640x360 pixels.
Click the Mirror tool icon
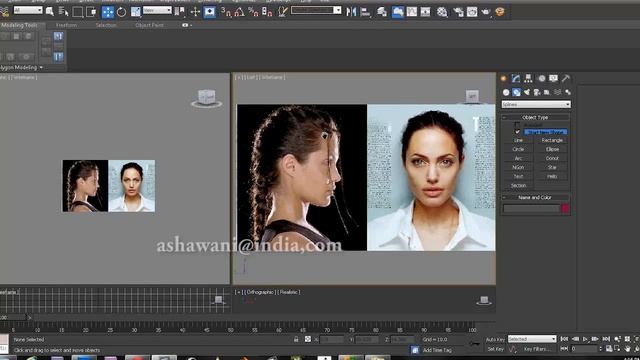351,12
